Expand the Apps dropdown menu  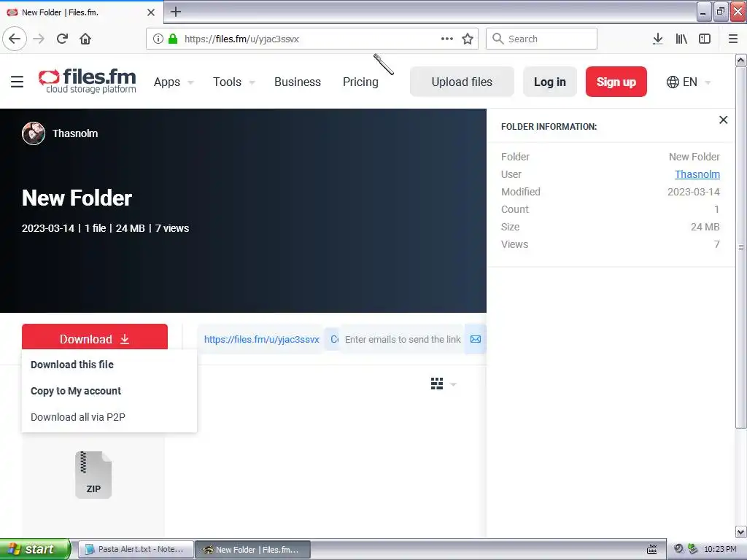pyautogui.click(x=174, y=82)
